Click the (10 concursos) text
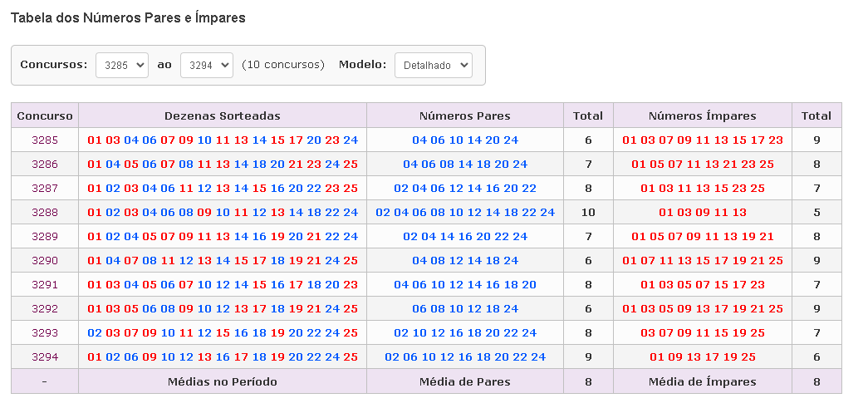The image size is (868, 408). 283,64
